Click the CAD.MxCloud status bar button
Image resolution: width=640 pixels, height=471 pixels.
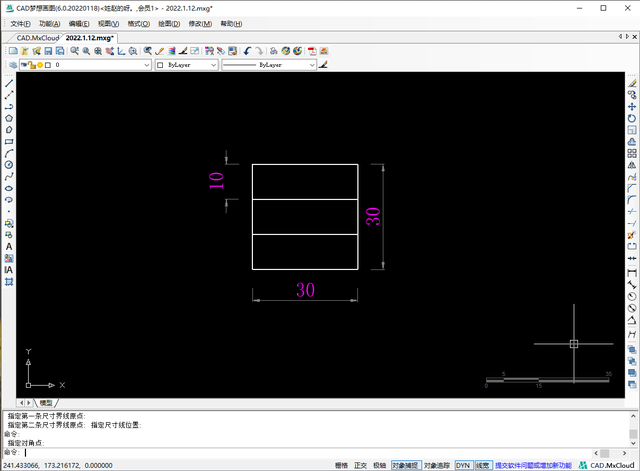coord(607,465)
